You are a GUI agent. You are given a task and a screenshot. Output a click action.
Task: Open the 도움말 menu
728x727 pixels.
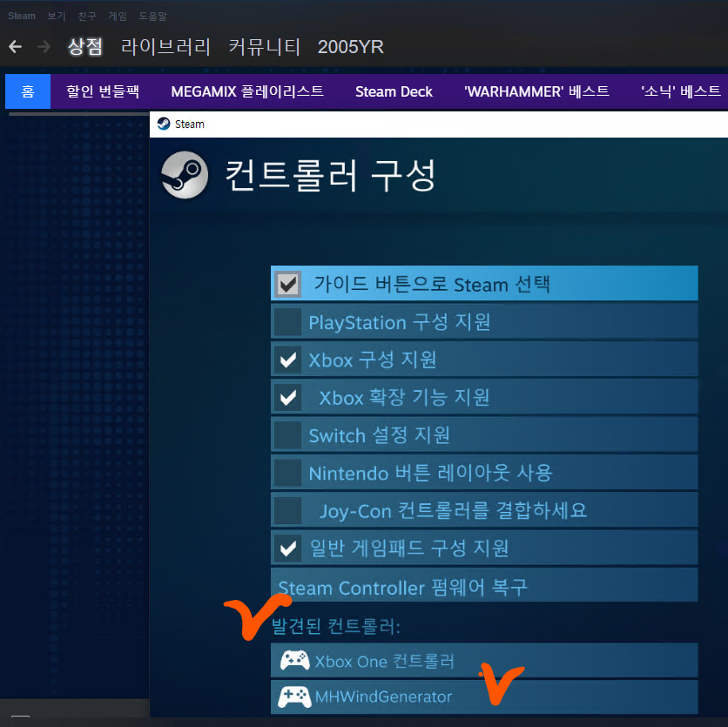[152, 16]
